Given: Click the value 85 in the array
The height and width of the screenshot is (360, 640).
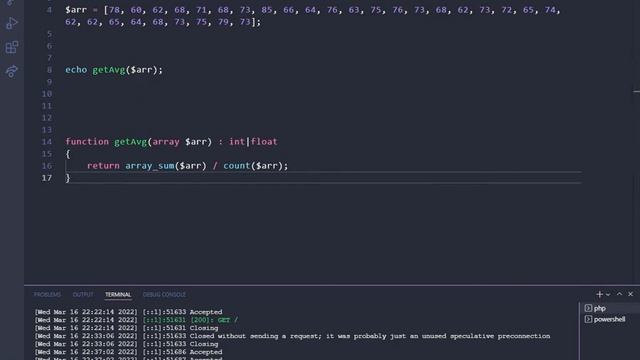Looking at the screenshot, I should pyautogui.click(x=267, y=10).
